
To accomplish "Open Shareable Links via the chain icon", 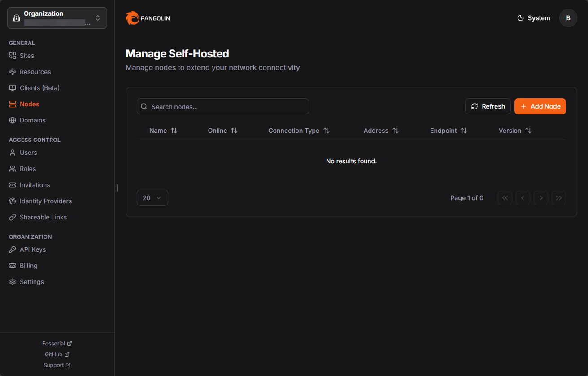I will [13, 217].
